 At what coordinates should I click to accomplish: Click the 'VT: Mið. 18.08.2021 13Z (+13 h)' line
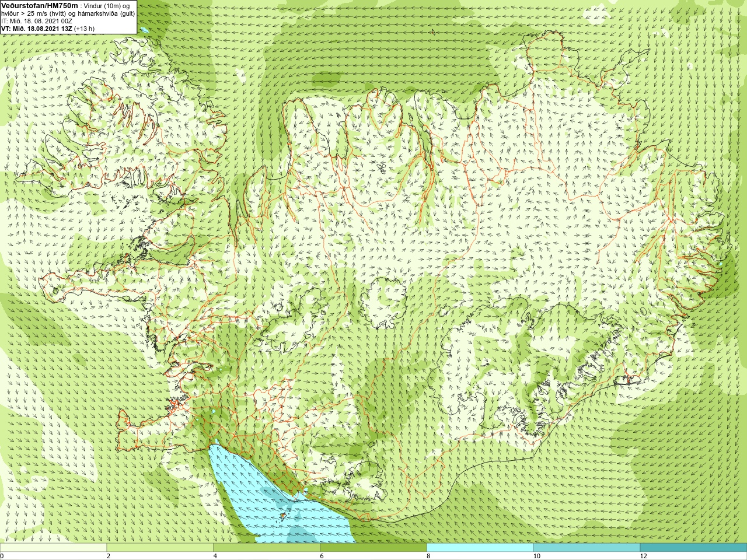point(48,29)
